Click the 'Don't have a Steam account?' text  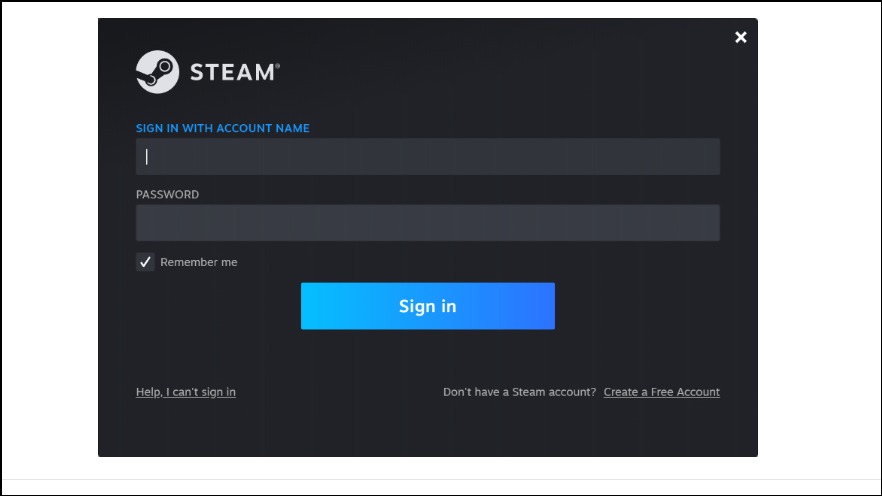click(519, 392)
